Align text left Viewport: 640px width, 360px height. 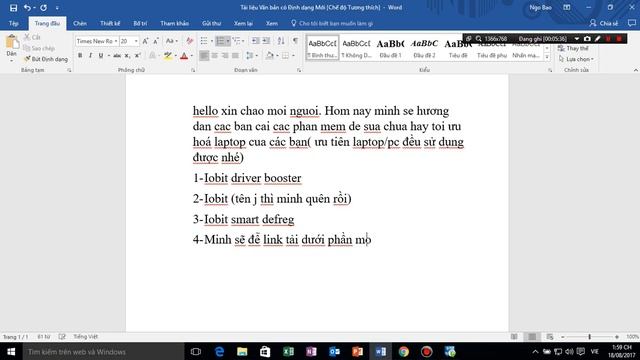204,56
